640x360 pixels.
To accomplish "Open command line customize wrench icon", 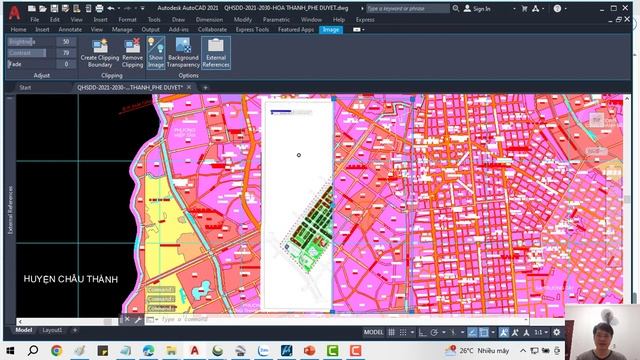I will tap(138, 319).
